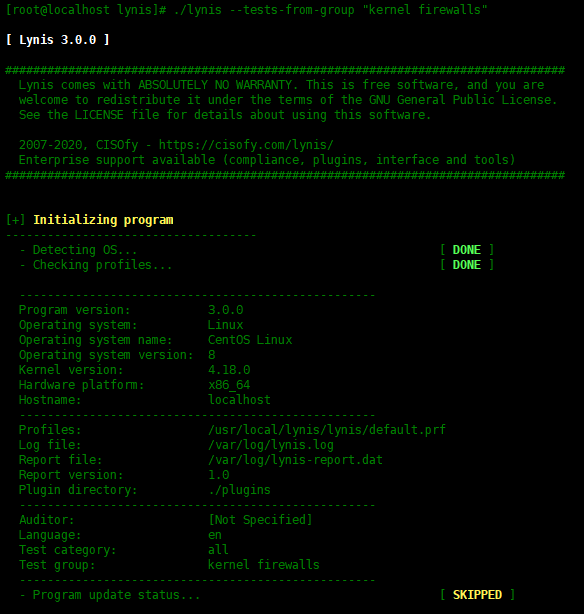This screenshot has width=584, height=614.
Task: Click the SKIPPED status for Program update
Action: 477,595
